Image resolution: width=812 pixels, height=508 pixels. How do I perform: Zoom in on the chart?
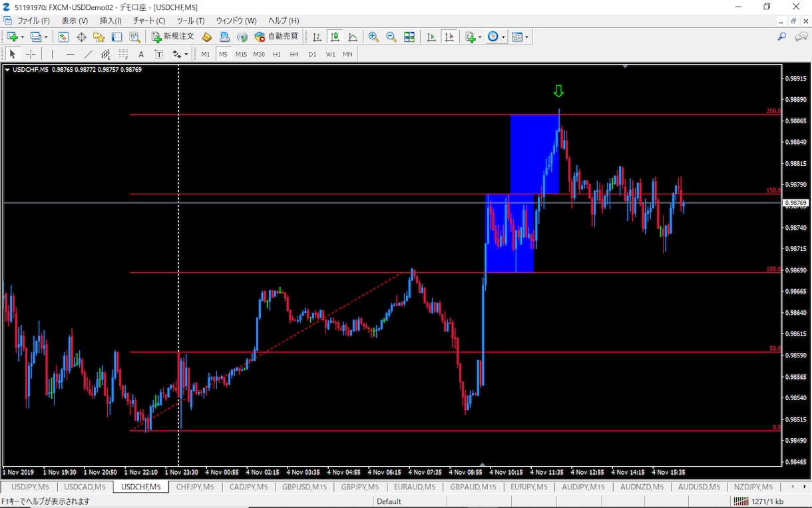coord(373,37)
